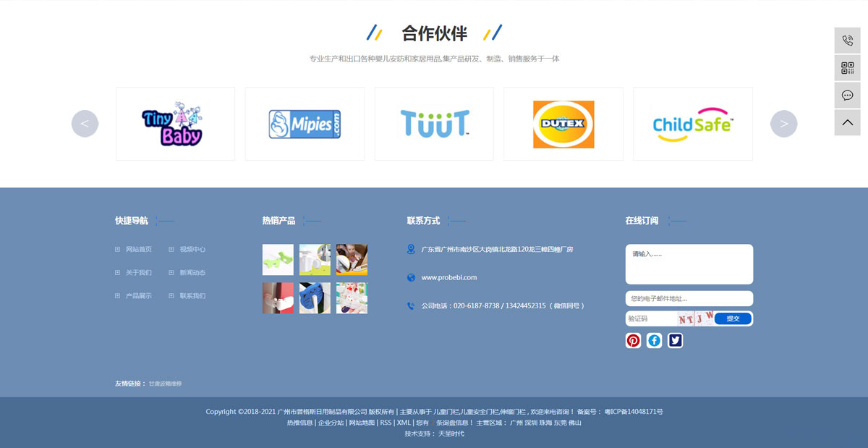Click the 公司电话 020-6187-8738 phone line

(503, 306)
